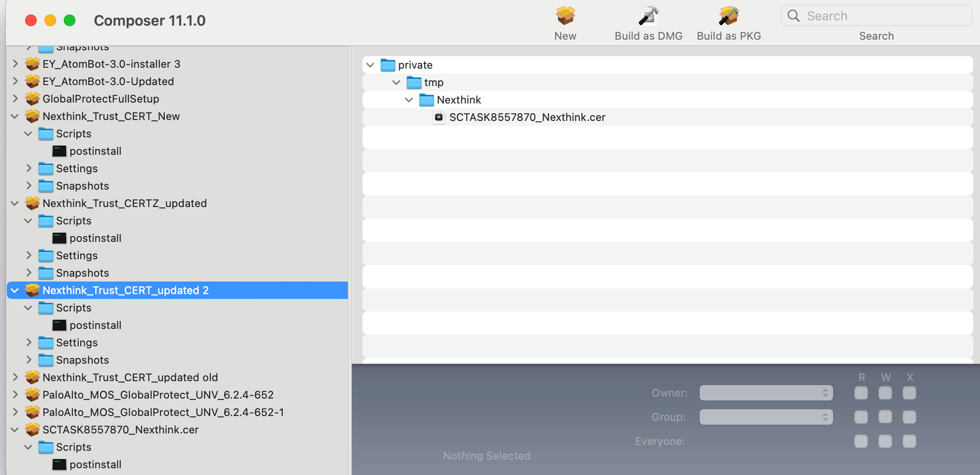Click the Nexthink folder icon in file pane

(x=426, y=100)
